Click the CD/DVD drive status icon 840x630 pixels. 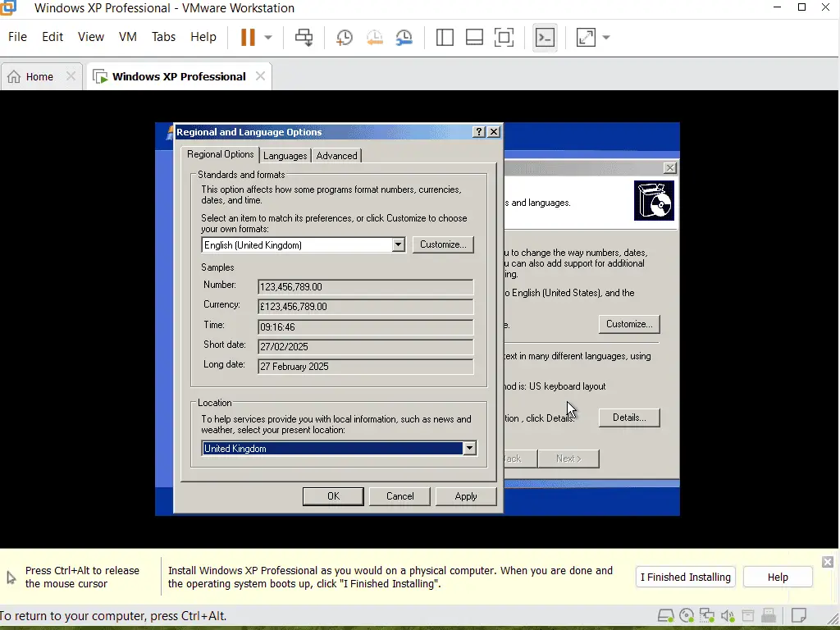tap(687, 615)
